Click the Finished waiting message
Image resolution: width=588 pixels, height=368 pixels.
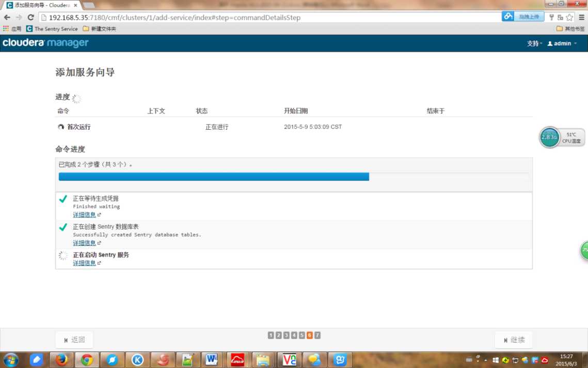[x=97, y=207]
